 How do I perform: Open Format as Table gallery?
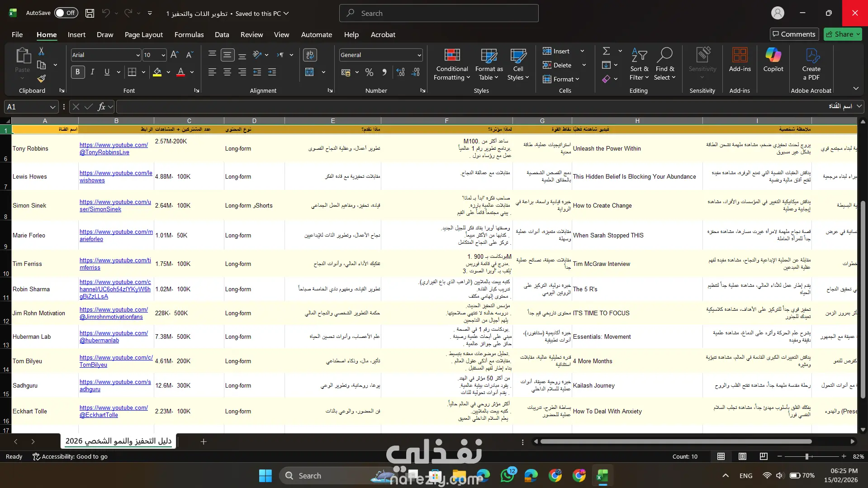pyautogui.click(x=489, y=65)
